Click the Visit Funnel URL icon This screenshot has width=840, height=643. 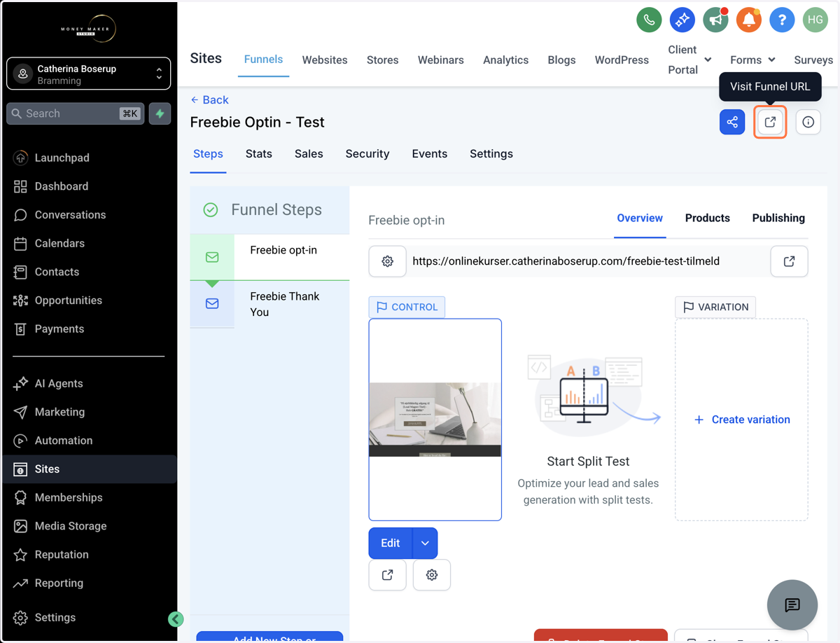point(770,122)
